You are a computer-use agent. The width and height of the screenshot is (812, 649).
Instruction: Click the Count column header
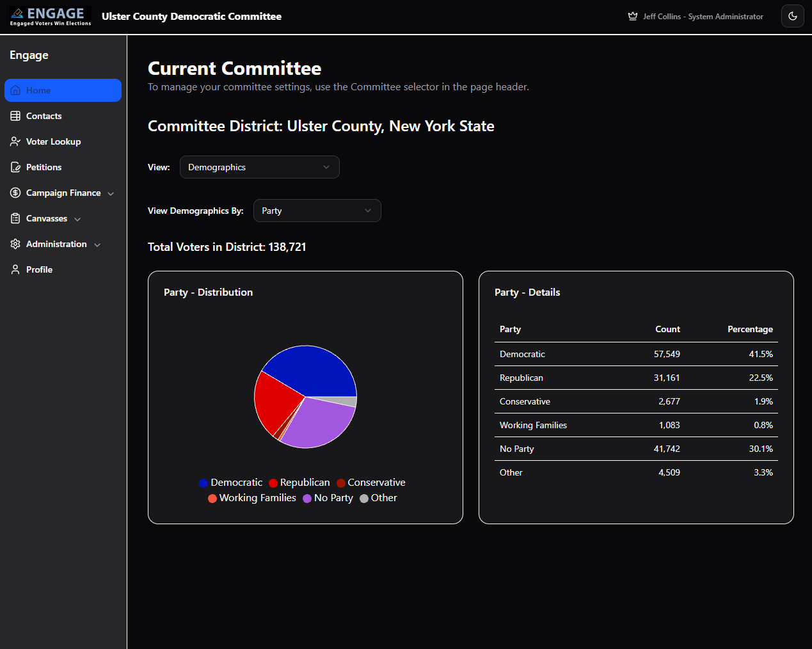click(667, 329)
